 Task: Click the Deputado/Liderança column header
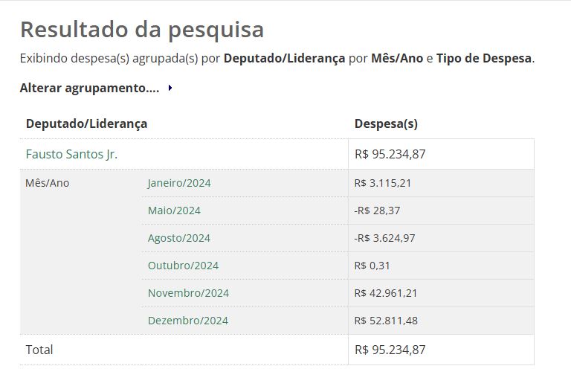coord(86,123)
